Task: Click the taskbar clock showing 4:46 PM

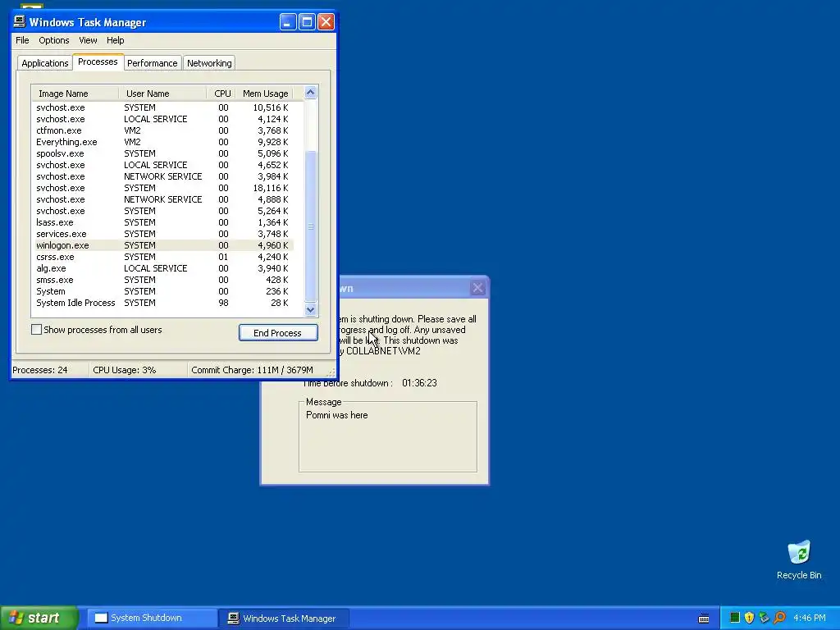Action: click(809, 619)
